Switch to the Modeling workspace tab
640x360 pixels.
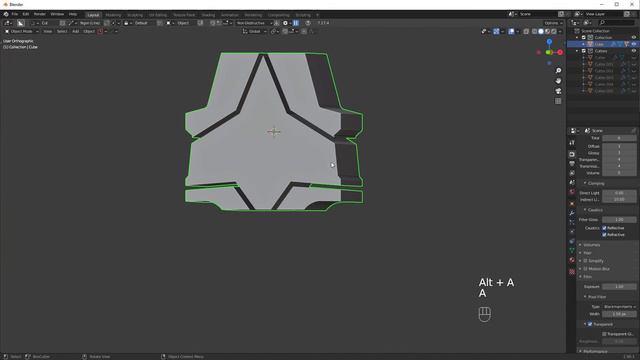coord(113,15)
